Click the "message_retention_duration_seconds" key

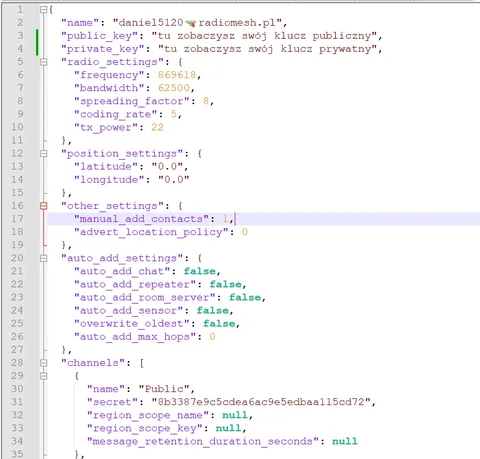203,442
